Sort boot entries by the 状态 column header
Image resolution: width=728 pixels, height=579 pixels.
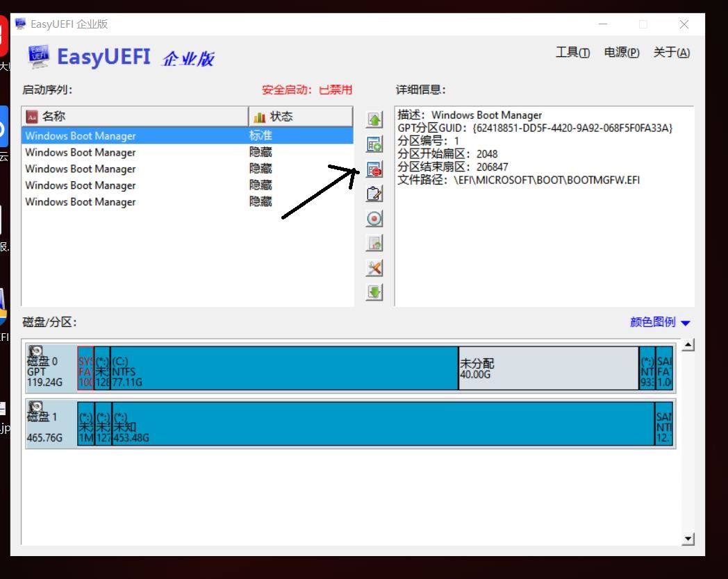(x=300, y=117)
